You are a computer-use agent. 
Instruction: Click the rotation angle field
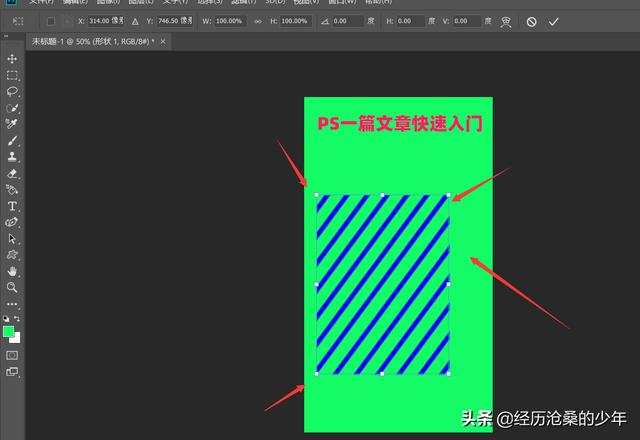347,21
